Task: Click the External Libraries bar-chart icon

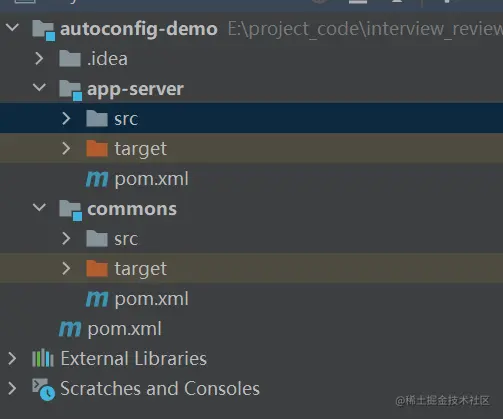Action: 43,358
